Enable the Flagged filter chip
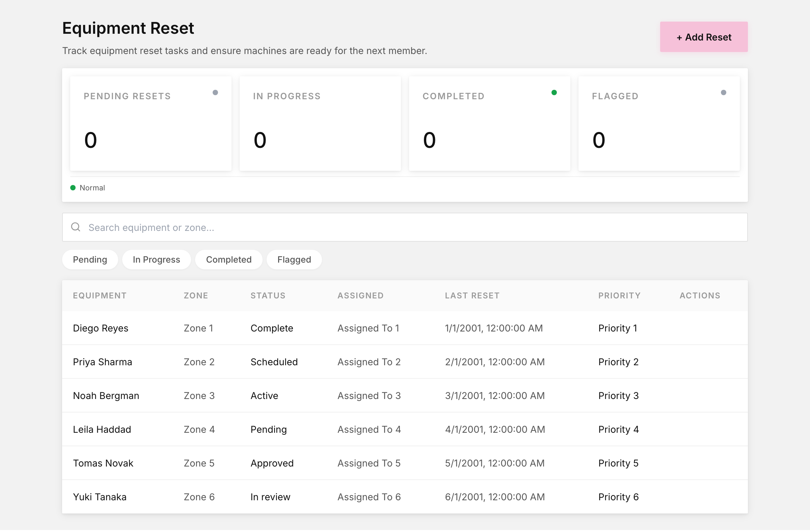Viewport: 810px width, 532px height. (x=294, y=260)
